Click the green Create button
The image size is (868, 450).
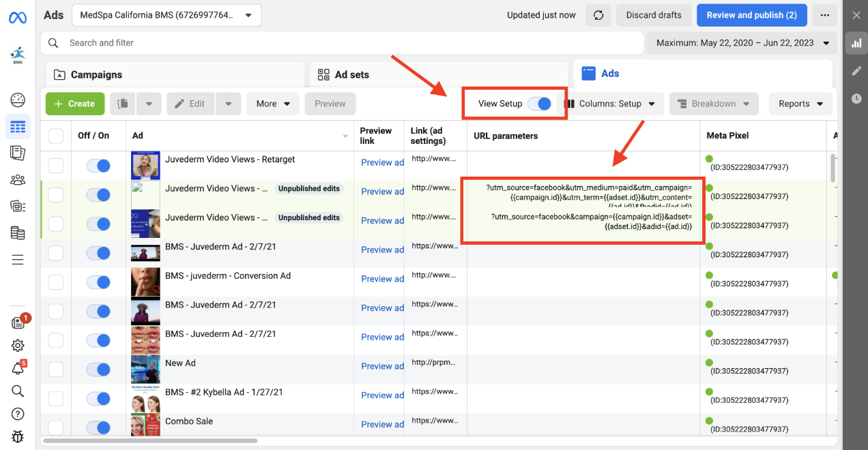pos(75,104)
